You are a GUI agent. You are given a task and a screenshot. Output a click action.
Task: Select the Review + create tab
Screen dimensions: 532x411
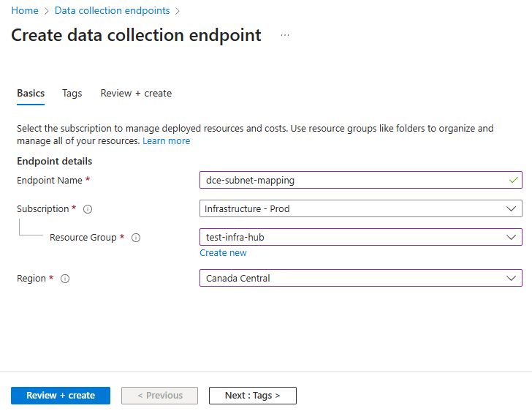(x=136, y=94)
